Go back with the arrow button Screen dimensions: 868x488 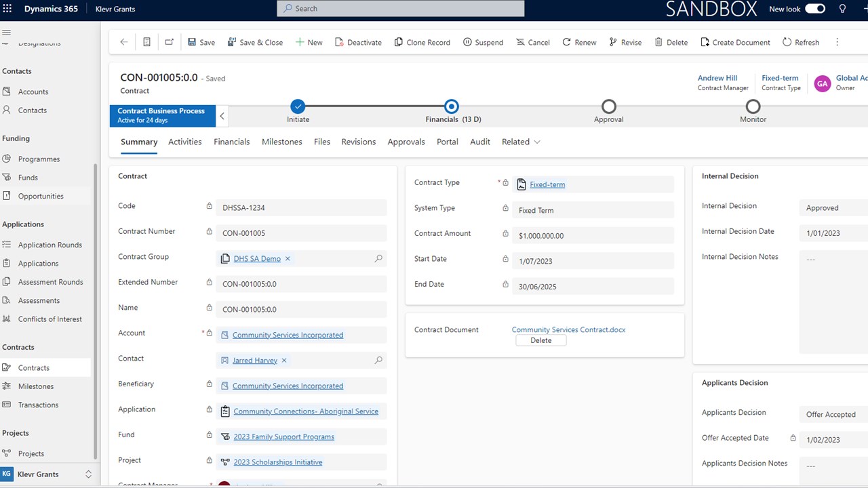pyautogui.click(x=123, y=42)
